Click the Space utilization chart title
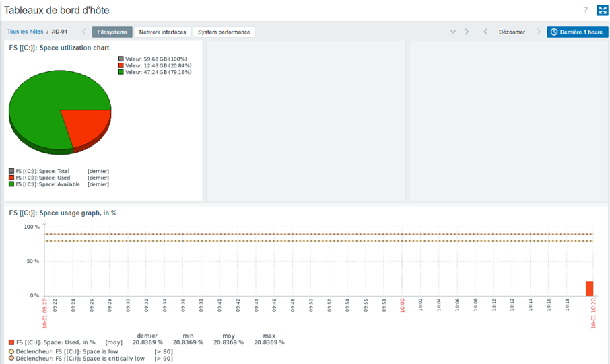The height and width of the screenshot is (364, 610). 59,48
